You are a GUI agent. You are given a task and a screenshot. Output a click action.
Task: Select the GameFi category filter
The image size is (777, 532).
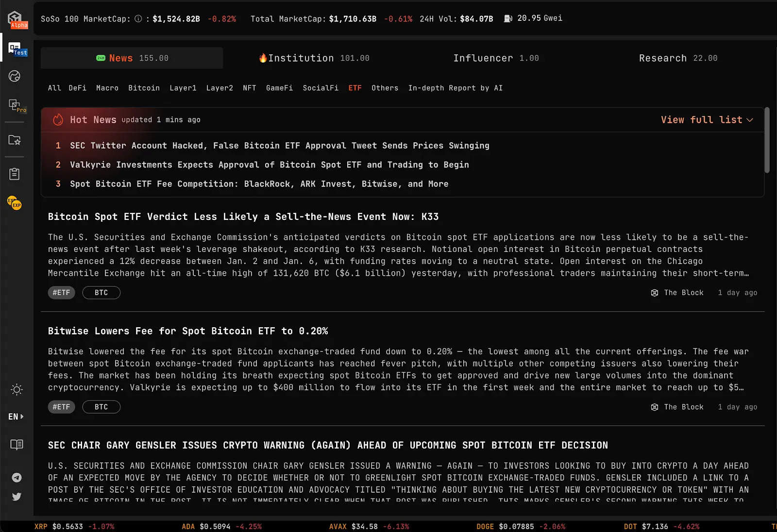(x=279, y=88)
